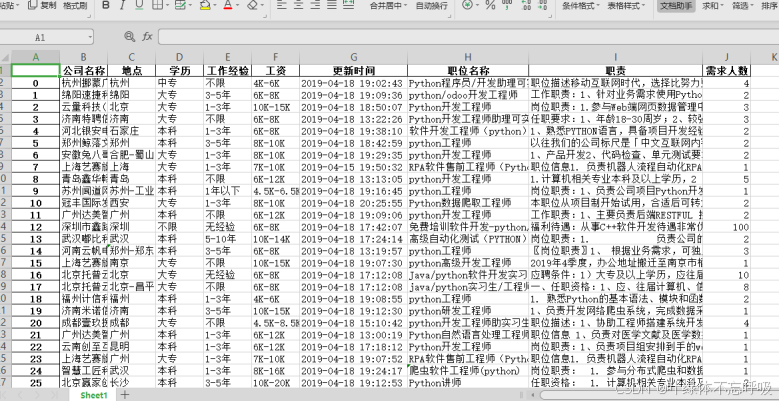
Task: Open the 表格样式 dropdown
Action: tap(643, 6)
